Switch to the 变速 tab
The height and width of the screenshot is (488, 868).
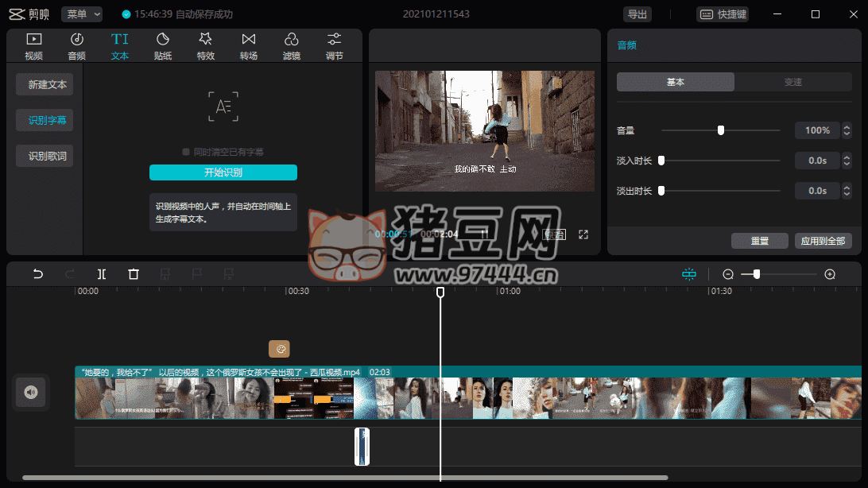(x=792, y=82)
